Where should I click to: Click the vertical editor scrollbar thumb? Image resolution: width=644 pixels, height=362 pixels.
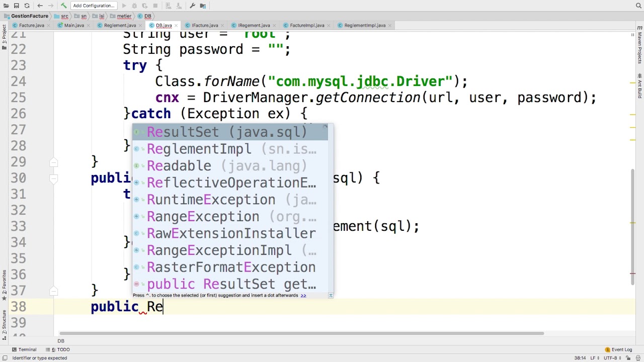click(x=633, y=227)
